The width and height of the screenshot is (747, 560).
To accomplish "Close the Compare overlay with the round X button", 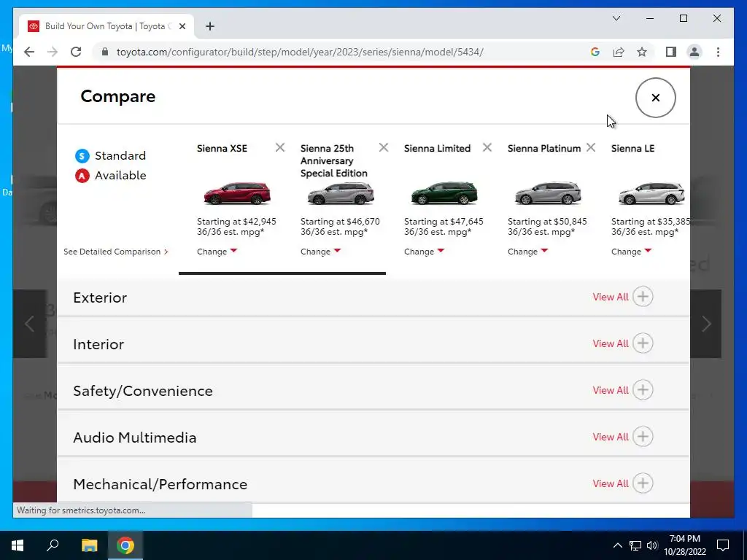I will (x=655, y=98).
